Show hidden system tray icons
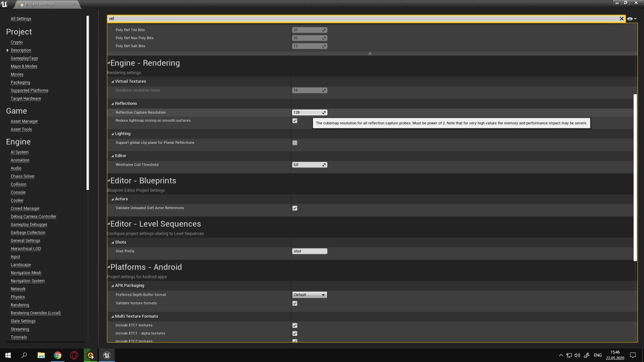The image size is (644, 362). (561, 355)
